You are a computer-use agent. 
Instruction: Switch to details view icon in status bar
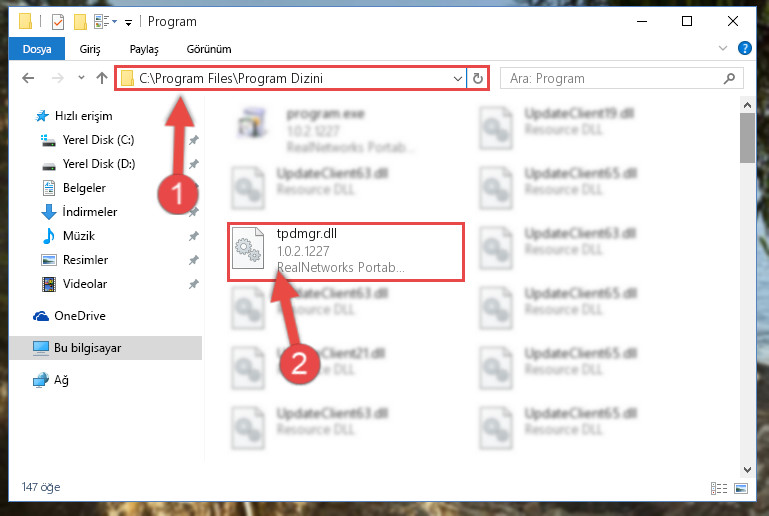tap(719, 488)
